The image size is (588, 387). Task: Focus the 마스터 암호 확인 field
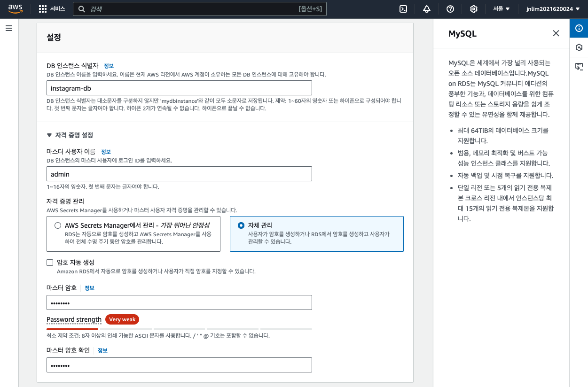click(x=179, y=365)
